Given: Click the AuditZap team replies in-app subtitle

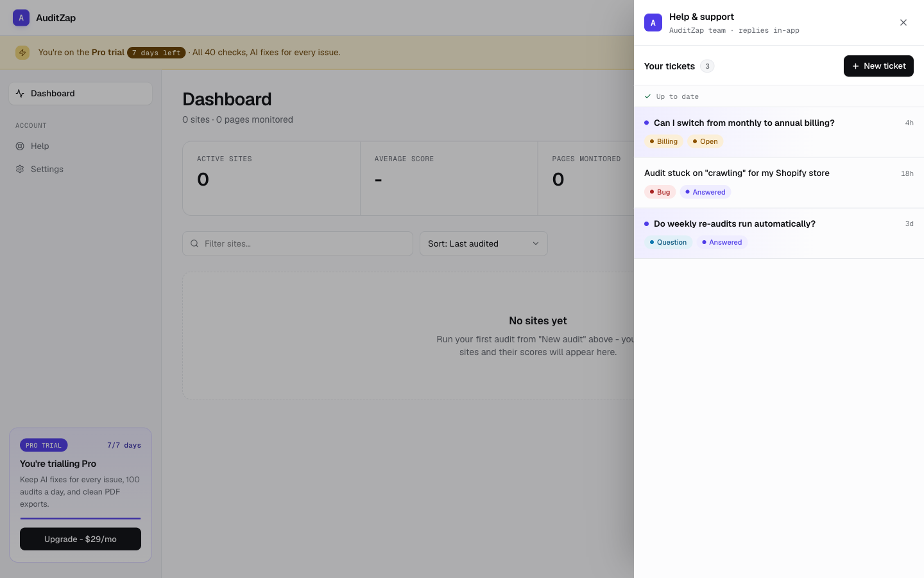Looking at the screenshot, I should point(734,30).
